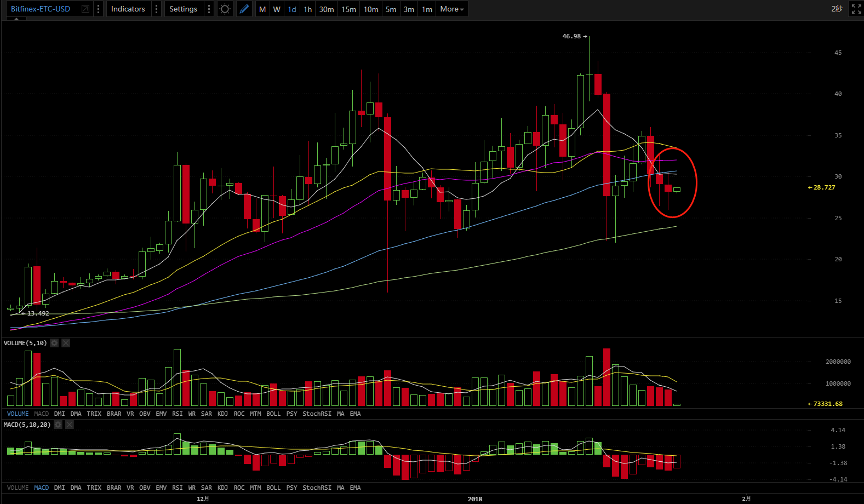Image resolution: width=864 pixels, height=504 pixels.
Task: Enter fullscreen with the expand arrows icon
Action: [856, 9]
